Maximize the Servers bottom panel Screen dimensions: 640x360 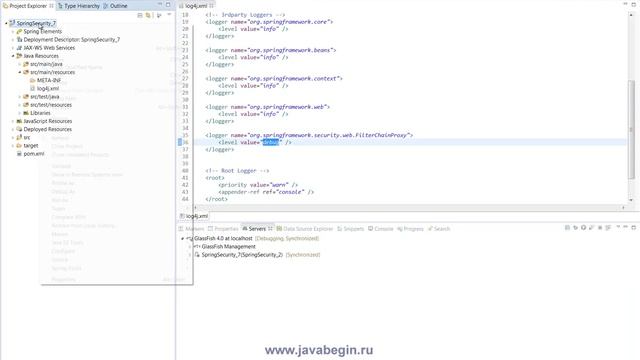click(633, 227)
